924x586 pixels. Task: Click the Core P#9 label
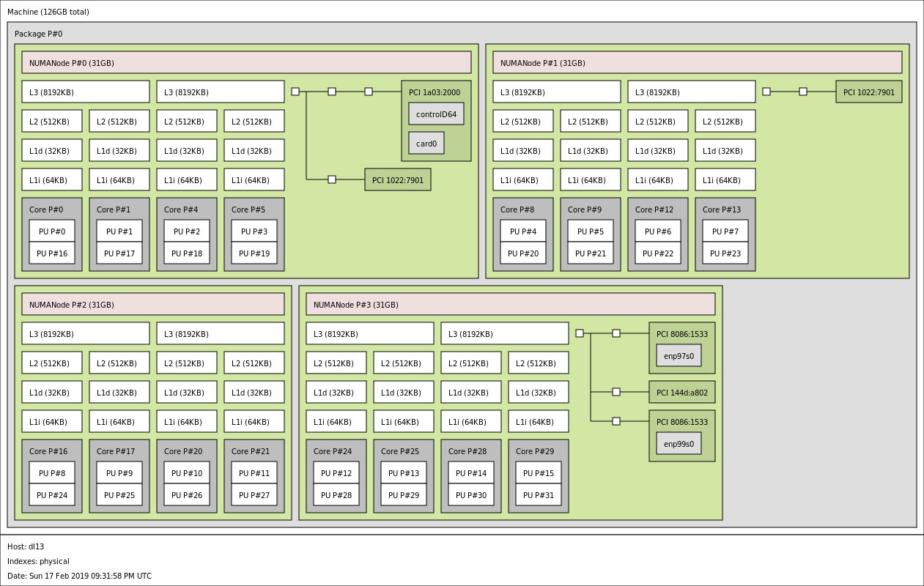tap(585, 210)
